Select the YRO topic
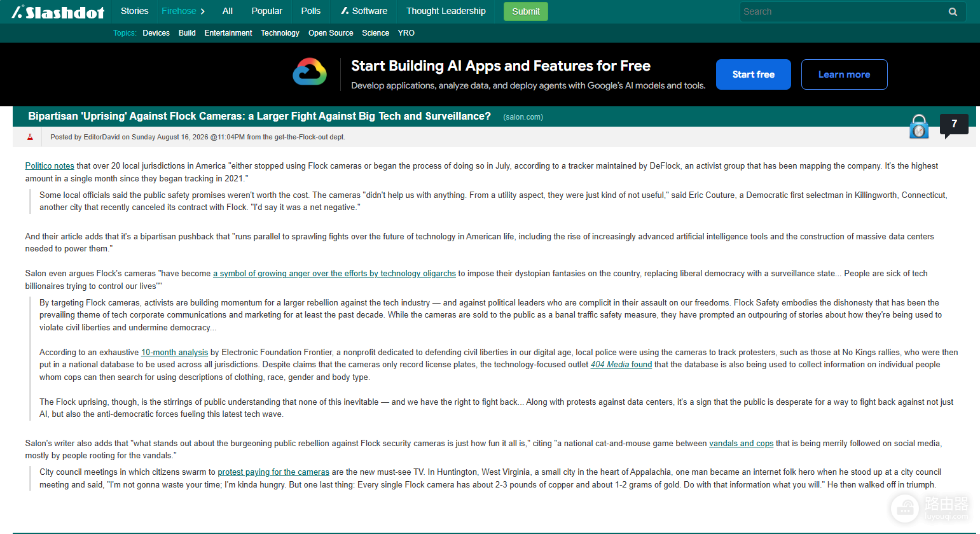This screenshot has height=534, width=980. [x=406, y=33]
